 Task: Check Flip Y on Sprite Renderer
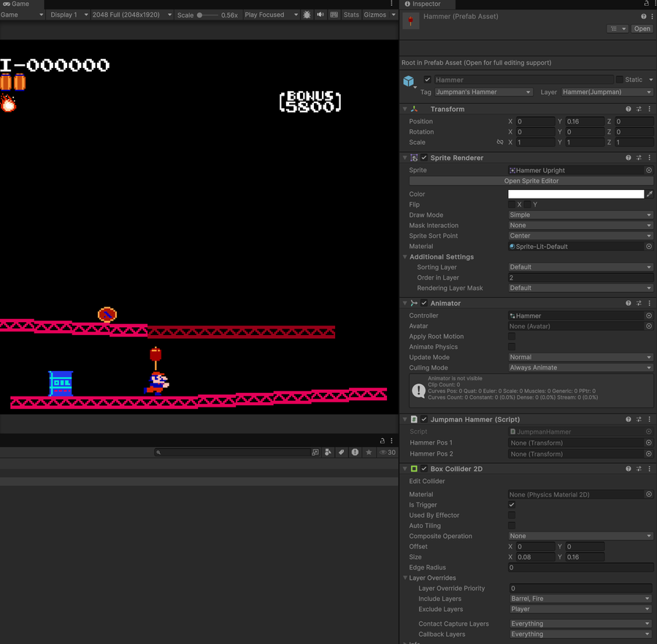coord(528,204)
